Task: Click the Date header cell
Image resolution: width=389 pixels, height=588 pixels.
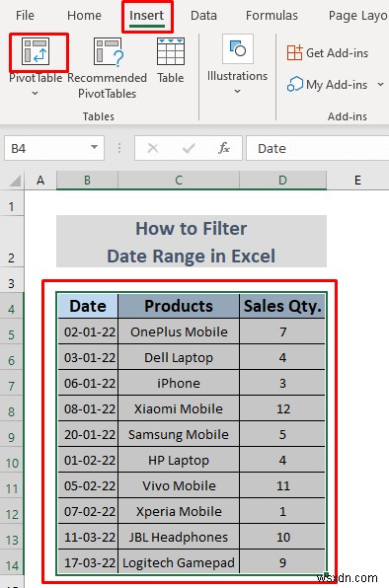Action: [x=88, y=306]
